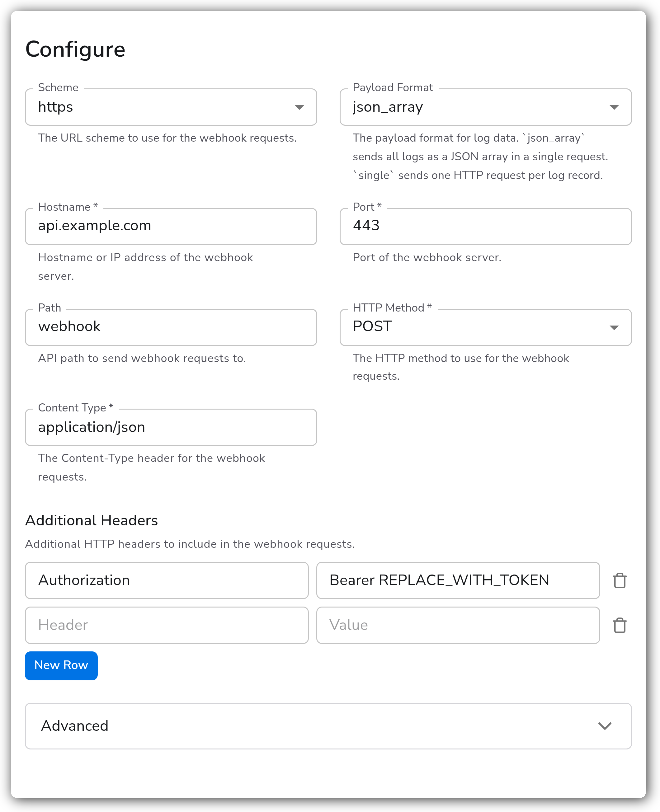Click the Configure heading
The width and height of the screenshot is (660, 812).
[75, 50]
